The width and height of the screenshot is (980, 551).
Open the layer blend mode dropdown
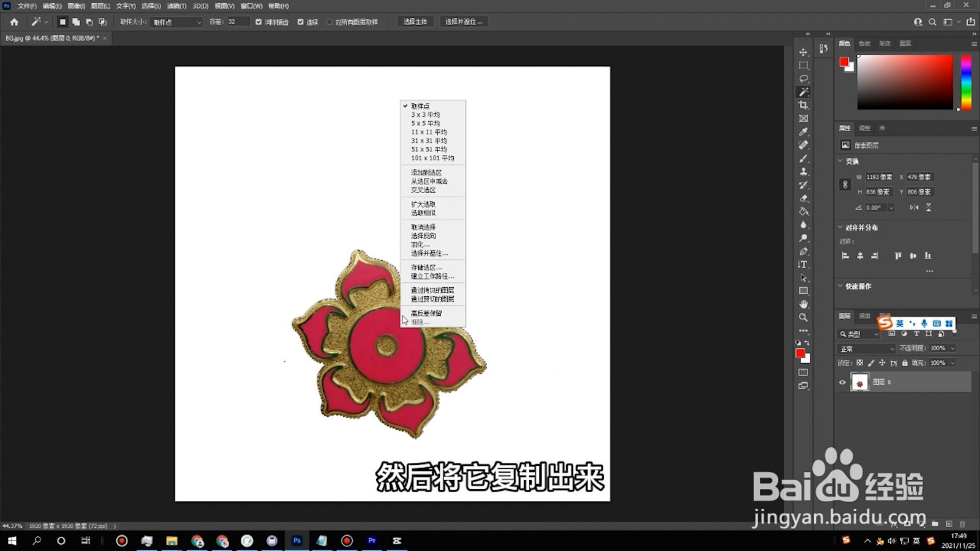[866, 349]
